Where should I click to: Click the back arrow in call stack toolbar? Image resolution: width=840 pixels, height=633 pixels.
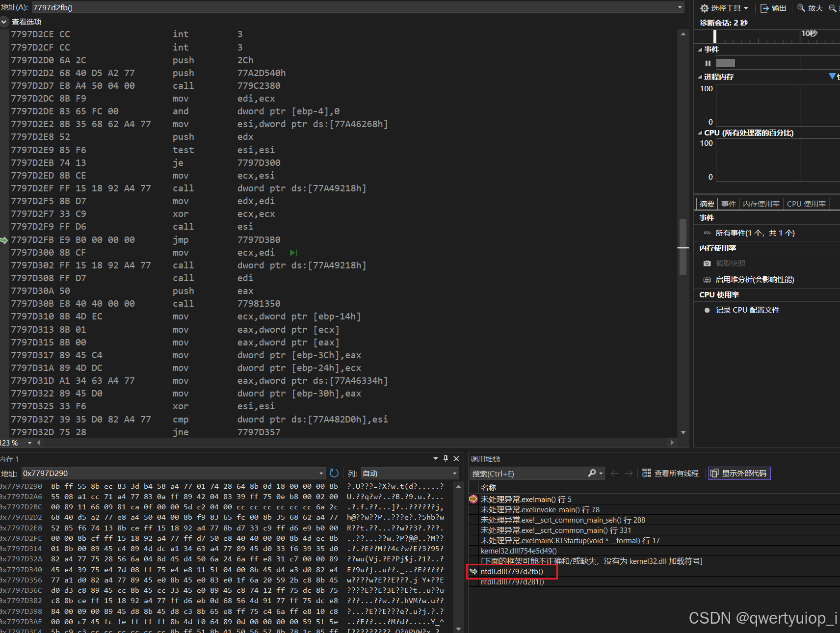(615, 473)
